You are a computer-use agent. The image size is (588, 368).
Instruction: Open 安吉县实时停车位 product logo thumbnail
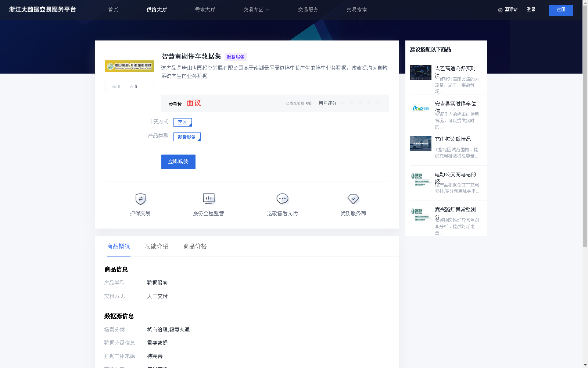421,108
